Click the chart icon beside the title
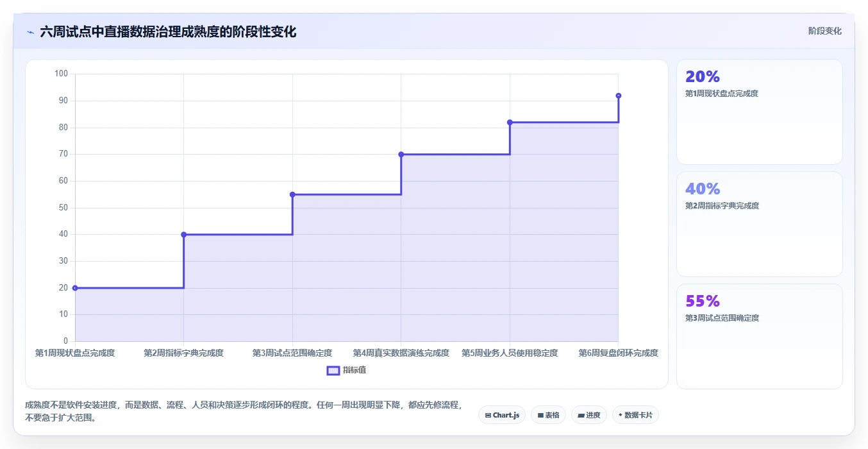This screenshot has width=868, height=449. (x=30, y=31)
